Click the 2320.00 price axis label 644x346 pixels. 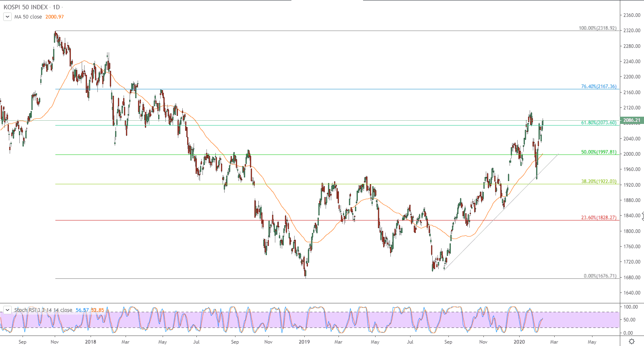[632, 31]
